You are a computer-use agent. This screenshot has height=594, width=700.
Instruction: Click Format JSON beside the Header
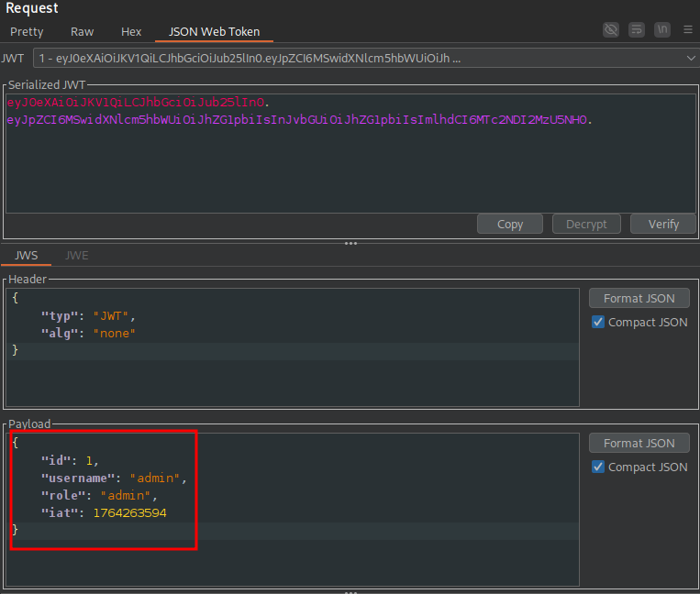pyautogui.click(x=639, y=298)
